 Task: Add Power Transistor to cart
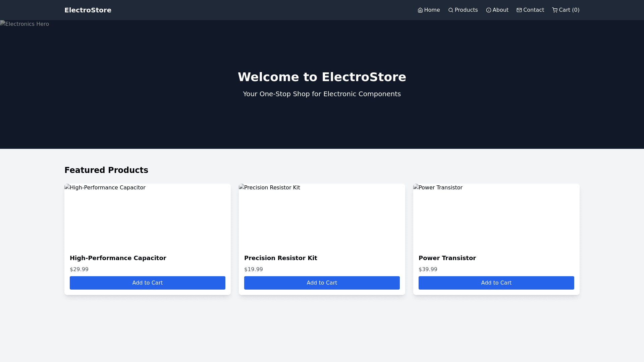coord(496,283)
